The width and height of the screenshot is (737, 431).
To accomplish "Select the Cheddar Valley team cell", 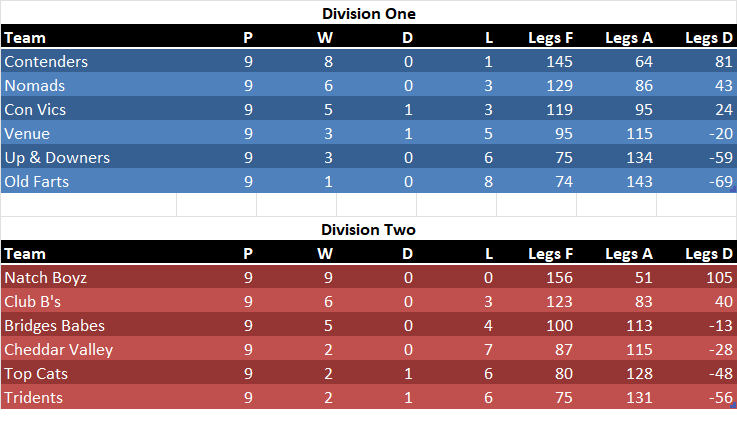I will [58, 350].
